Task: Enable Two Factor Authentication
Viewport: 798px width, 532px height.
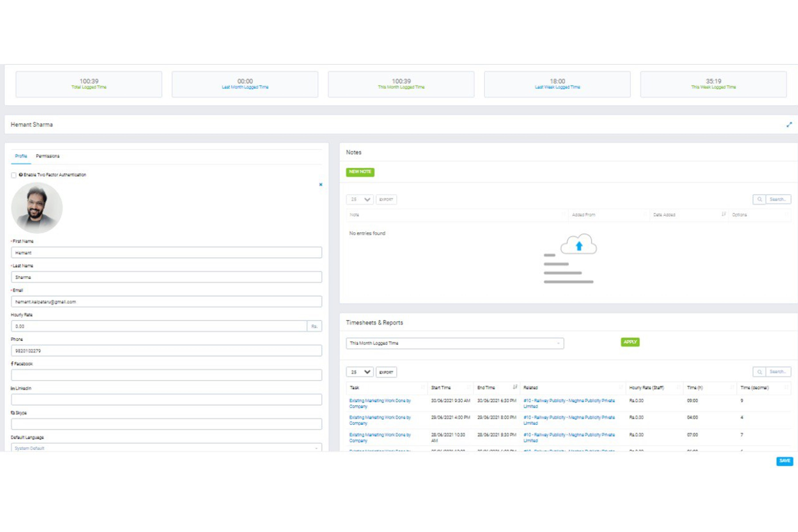Action: point(14,175)
